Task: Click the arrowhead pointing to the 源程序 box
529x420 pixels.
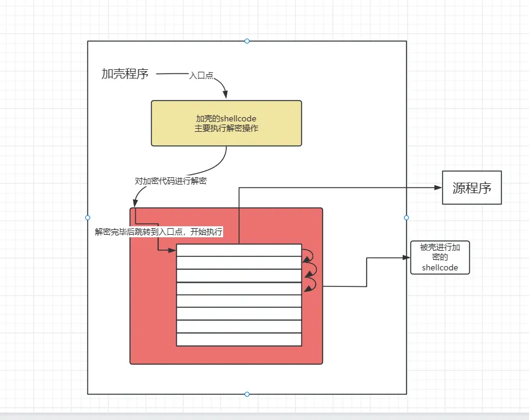Action: (x=438, y=188)
